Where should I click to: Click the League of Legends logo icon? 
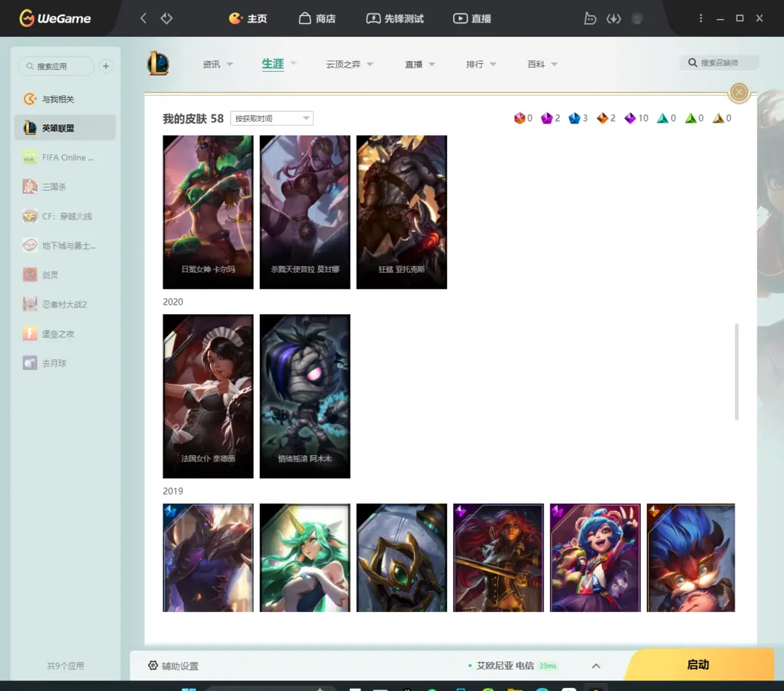pyautogui.click(x=158, y=63)
